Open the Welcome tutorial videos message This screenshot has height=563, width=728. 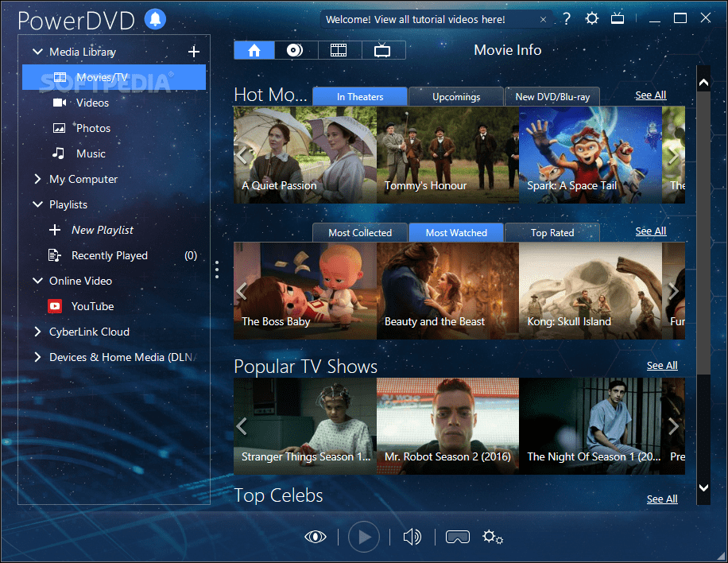click(415, 20)
